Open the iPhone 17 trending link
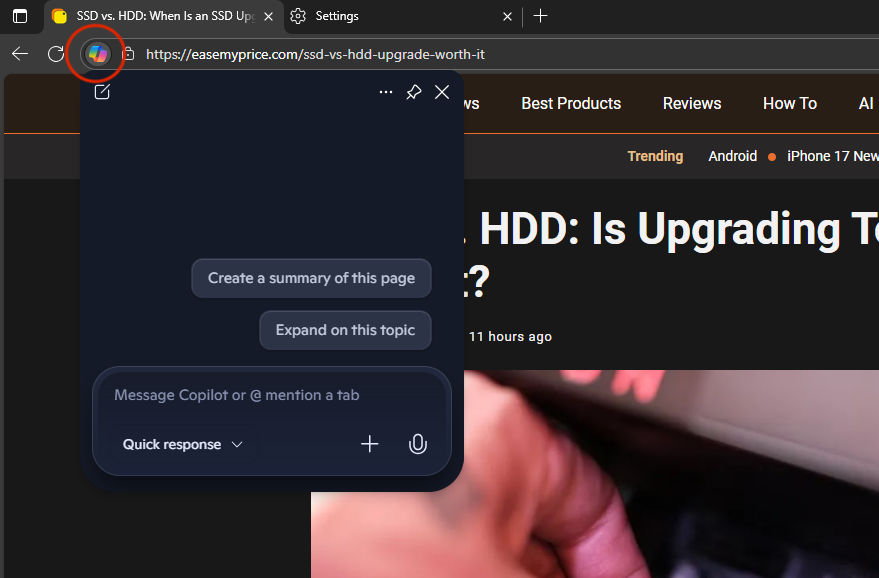The width and height of the screenshot is (879, 578). tap(832, 156)
